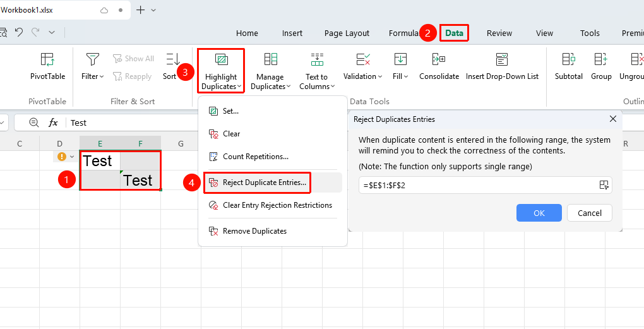Select column F header

pyautogui.click(x=140, y=143)
